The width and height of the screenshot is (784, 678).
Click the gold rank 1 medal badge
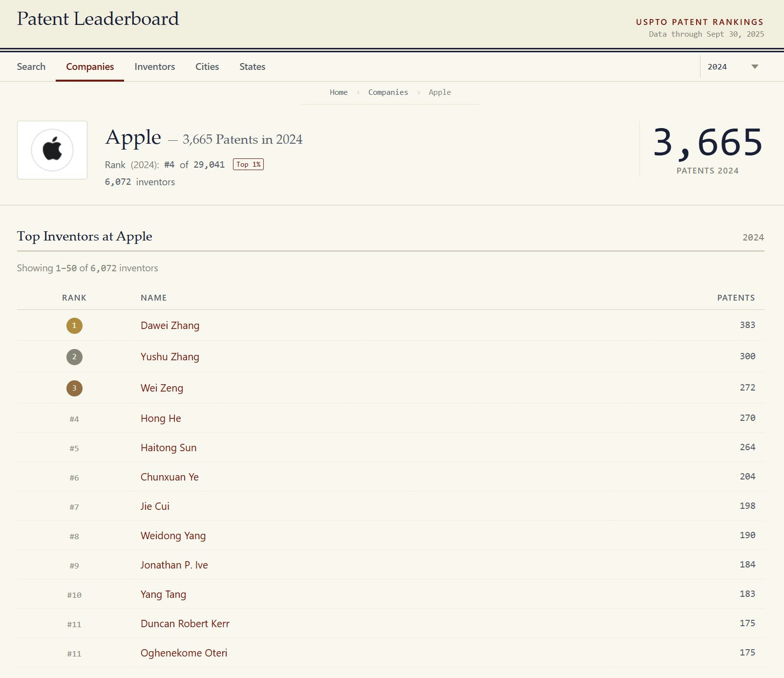click(74, 326)
